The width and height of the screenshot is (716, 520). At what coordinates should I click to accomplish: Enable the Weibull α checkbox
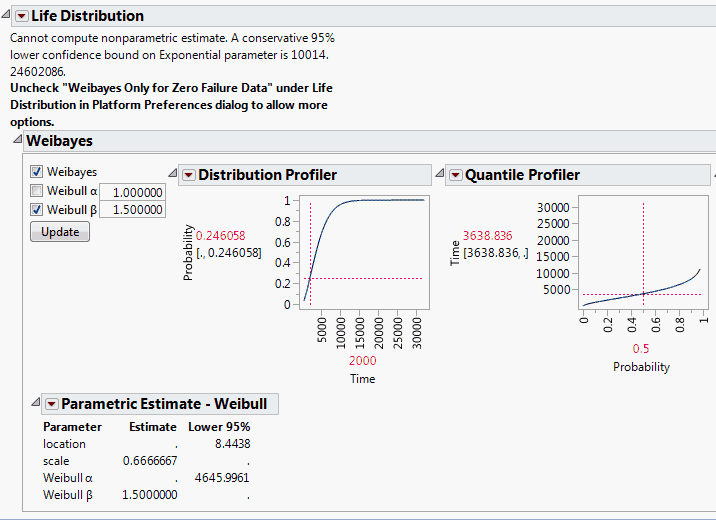tap(37, 191)
